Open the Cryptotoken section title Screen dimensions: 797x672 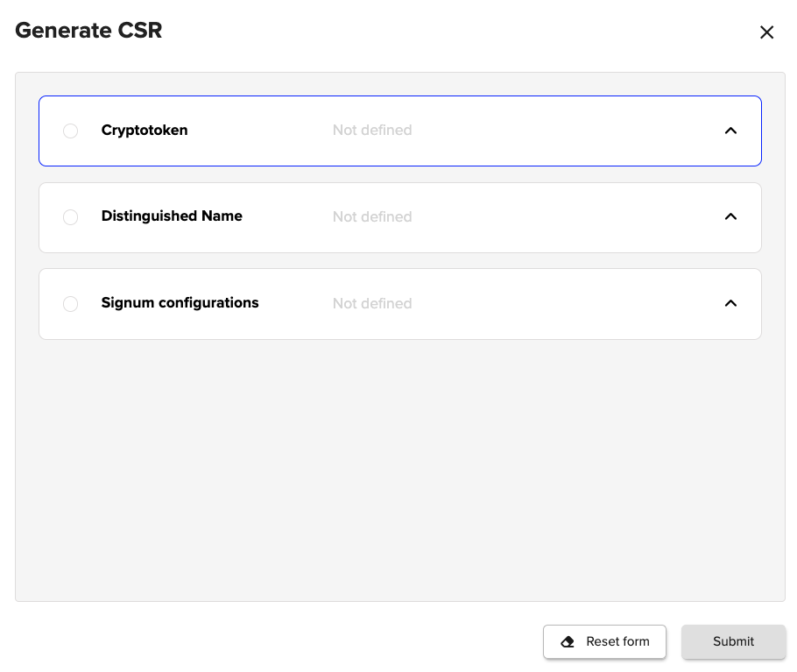pos(145,131)
